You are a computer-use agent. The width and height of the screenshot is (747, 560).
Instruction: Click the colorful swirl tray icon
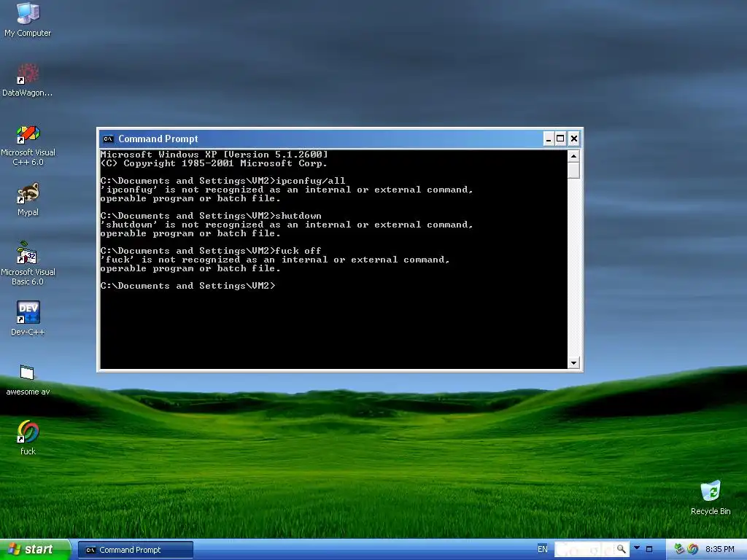pyautogui.click(x=692, y=549)
